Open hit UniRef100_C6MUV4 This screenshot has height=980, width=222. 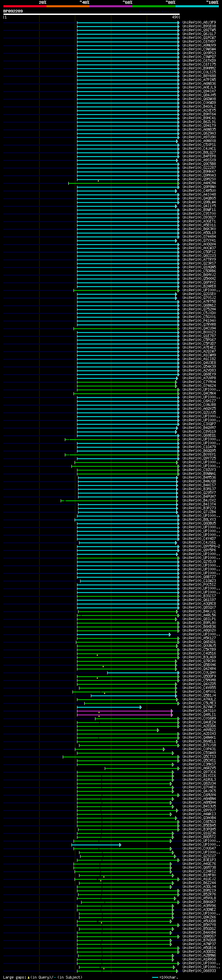tap(199, 795)
